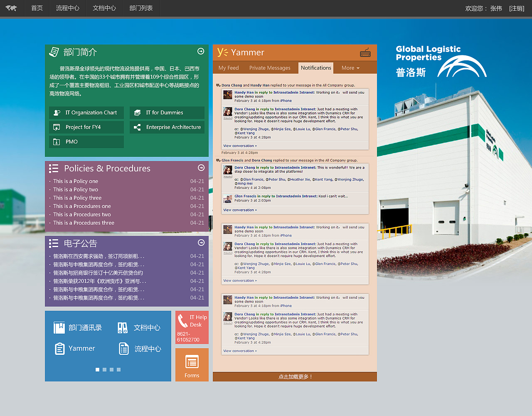Open the More dropdown in Yammer
Screen dimensions: 532x416
click(x=350, y=68)
